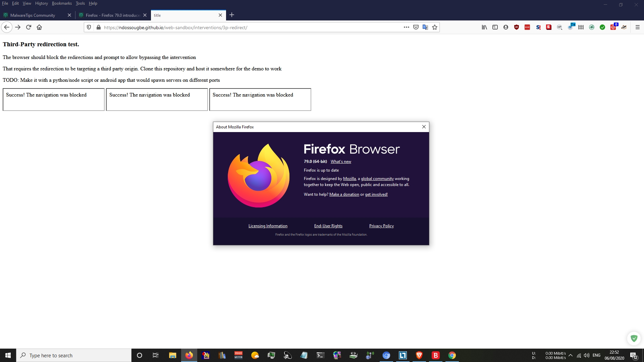Click the uBlock Origin extension icon

tap(517, 27)
